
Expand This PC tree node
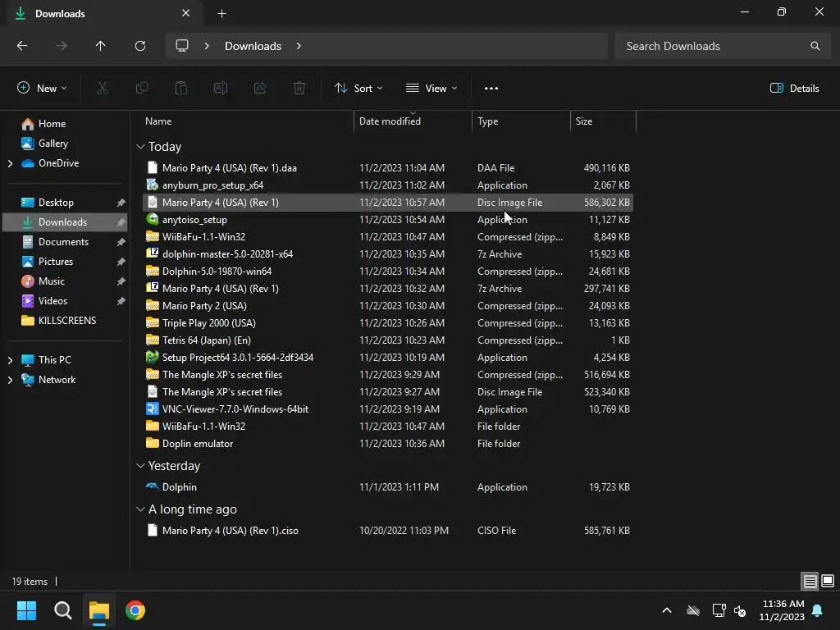pos(10,361)
